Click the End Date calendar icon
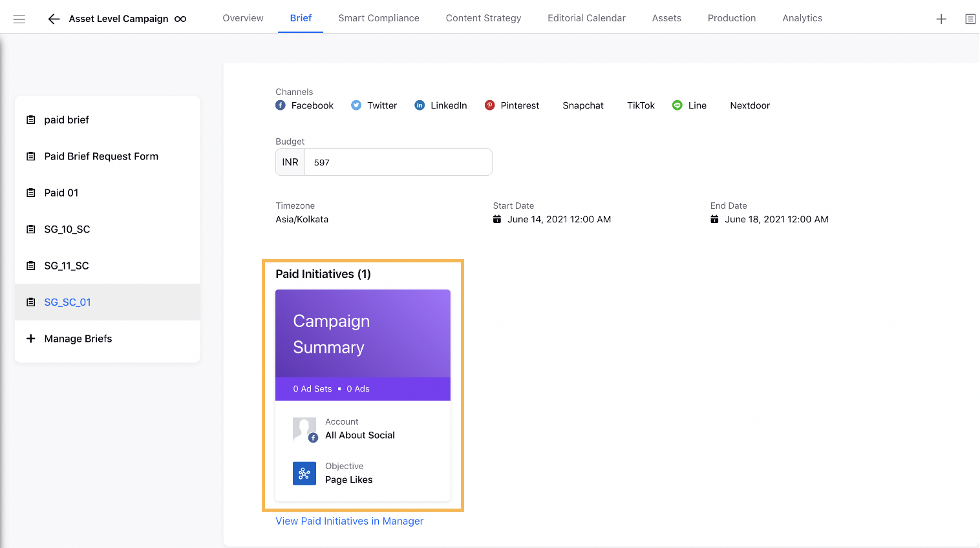980x548 pixels. 714,219
